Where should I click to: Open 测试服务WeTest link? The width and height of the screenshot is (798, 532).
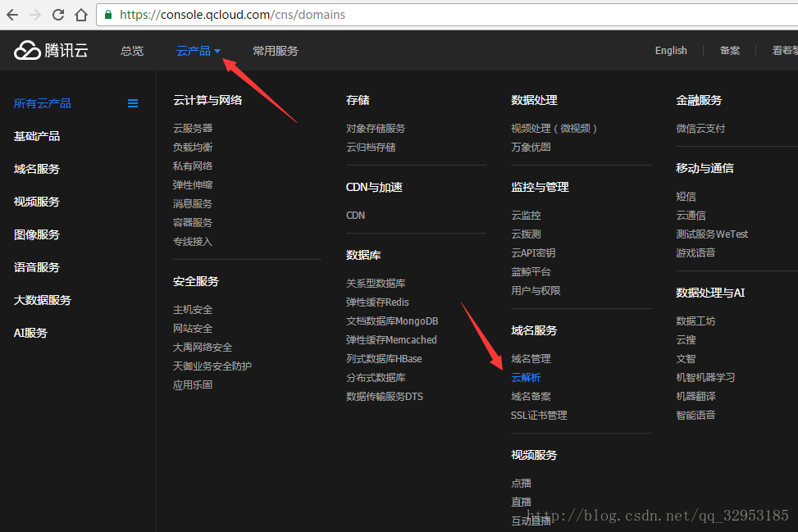[x=712, y=234]
